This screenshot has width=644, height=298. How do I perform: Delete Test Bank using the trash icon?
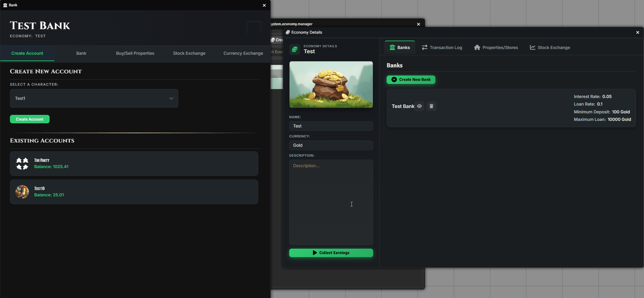[431, 106]
